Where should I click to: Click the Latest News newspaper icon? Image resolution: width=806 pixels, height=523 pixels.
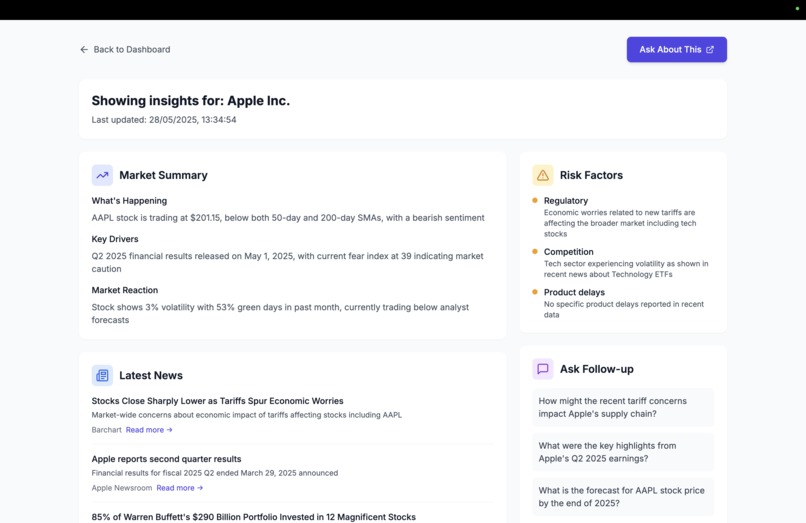pyautogui.click(x=102, y=375)
